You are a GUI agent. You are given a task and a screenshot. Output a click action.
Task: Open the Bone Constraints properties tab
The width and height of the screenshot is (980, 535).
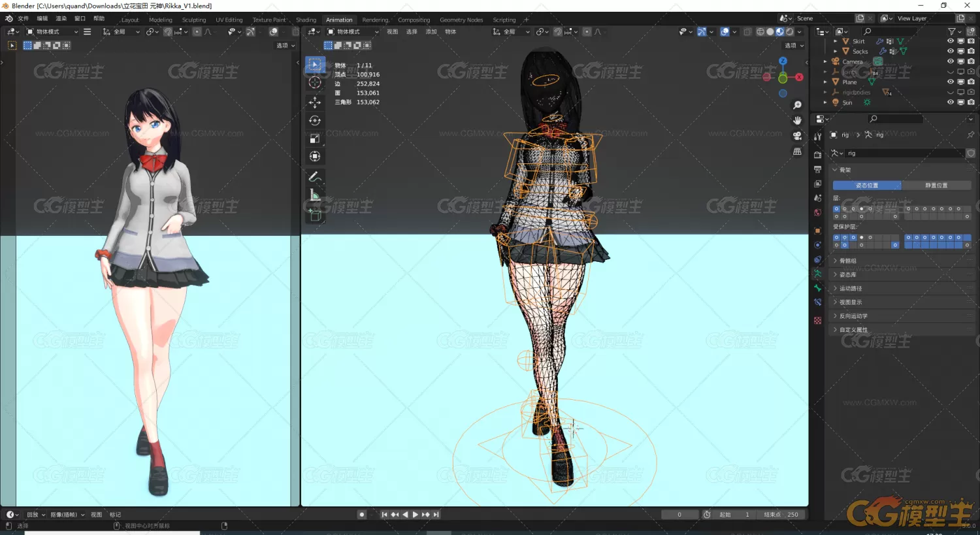817,302
